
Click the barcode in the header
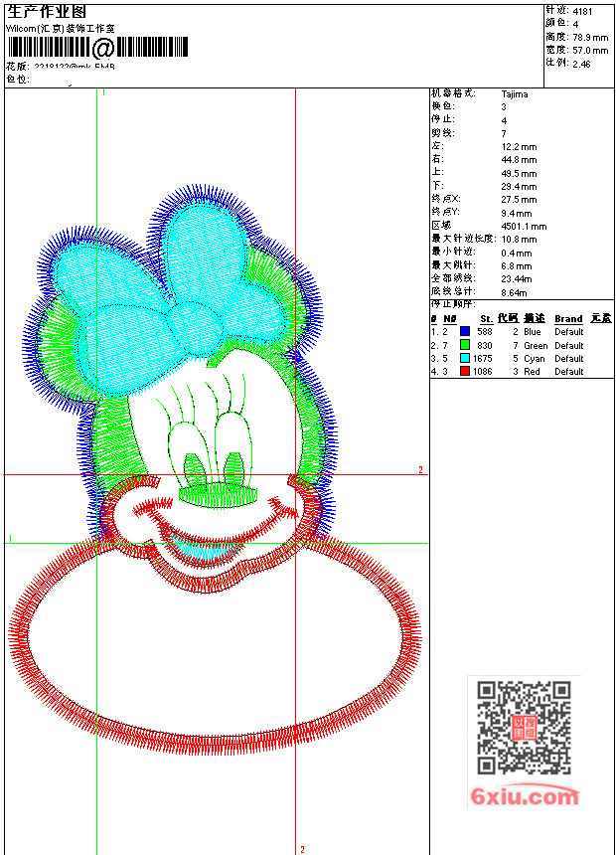pos(97,48)
